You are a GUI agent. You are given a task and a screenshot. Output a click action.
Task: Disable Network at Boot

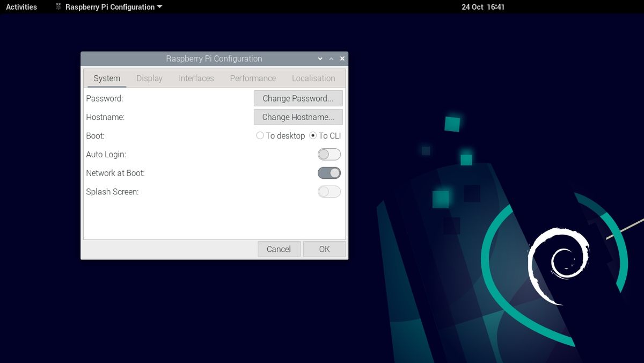coord(329,173)
